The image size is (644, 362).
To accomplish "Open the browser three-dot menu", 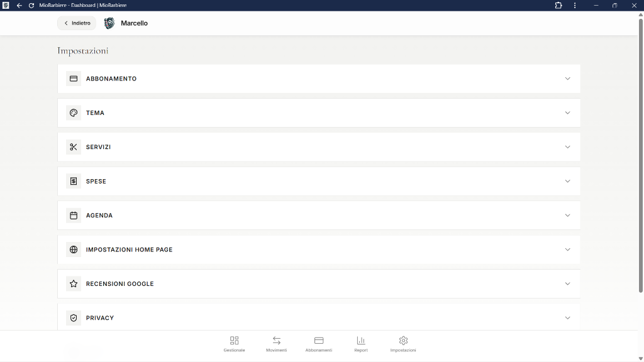I will (x=575, y=5).
